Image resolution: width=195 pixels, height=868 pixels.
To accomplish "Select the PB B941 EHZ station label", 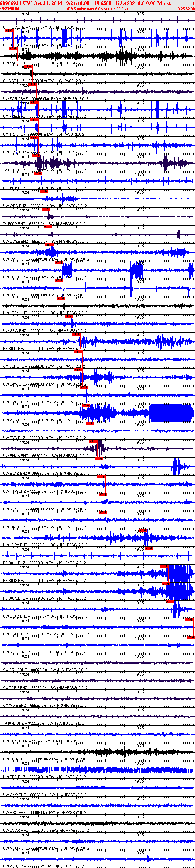I will click(x=45, y=349).
